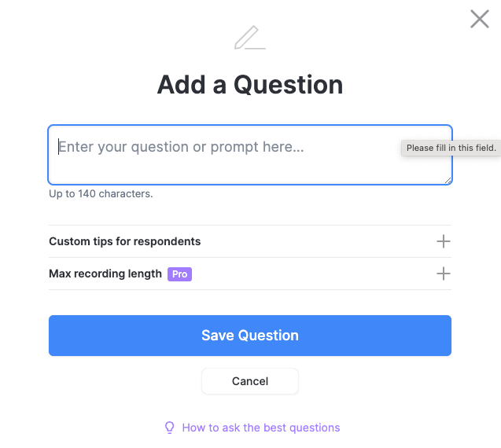Open How to ask the best questions
This screenshot has height=448, width=501.
click(x=260, y=428)
